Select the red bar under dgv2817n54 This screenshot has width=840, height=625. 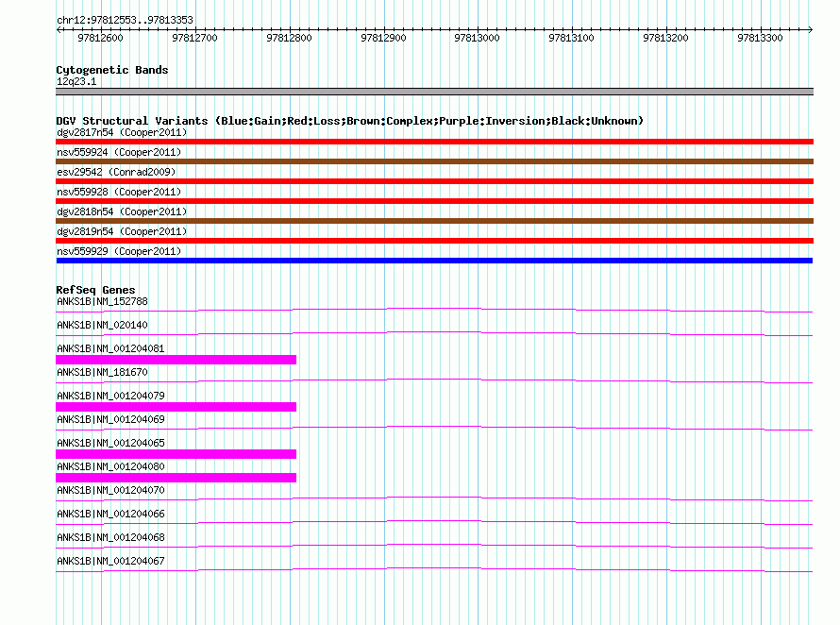(x=434, y=142)
